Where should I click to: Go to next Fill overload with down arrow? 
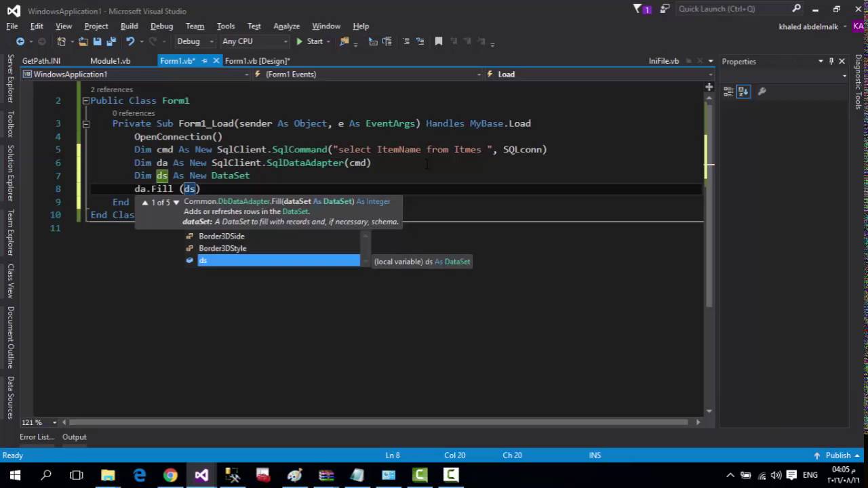pos(176,203)
